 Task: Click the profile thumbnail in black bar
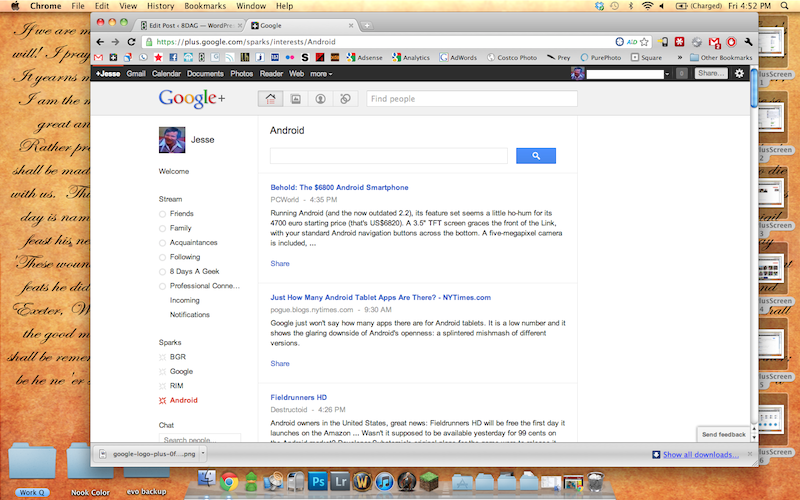[578, 73]
